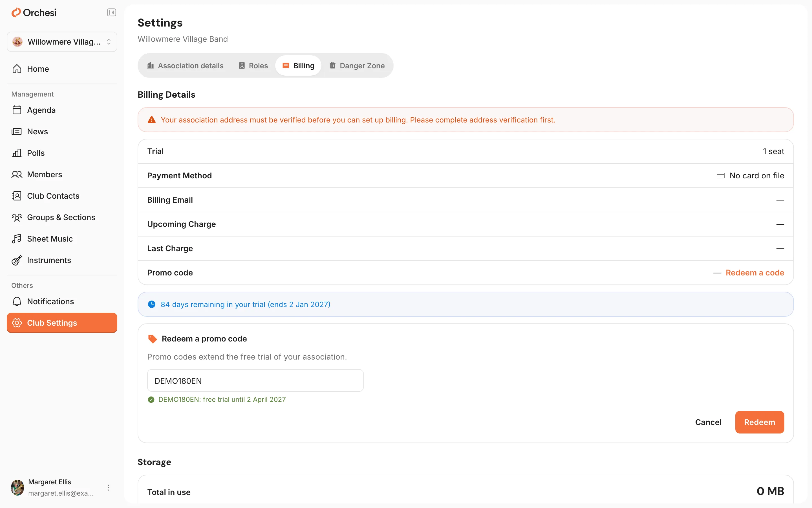Open the Willowmere Village association switcher
Screen dimensions: 812x508
[x=62, y=42]
